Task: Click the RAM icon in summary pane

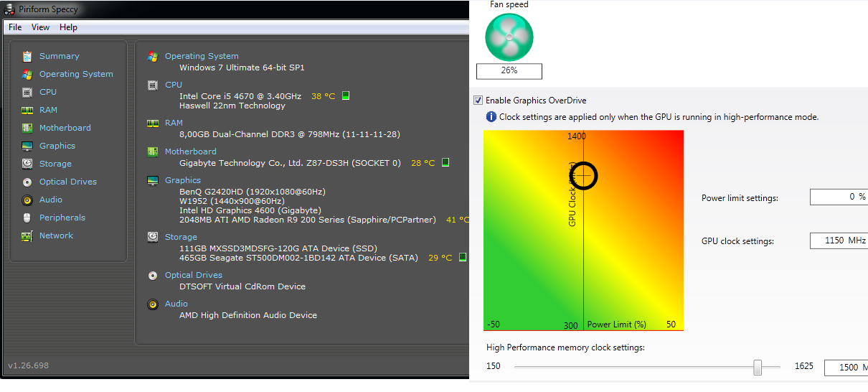Action: point(153,123)
